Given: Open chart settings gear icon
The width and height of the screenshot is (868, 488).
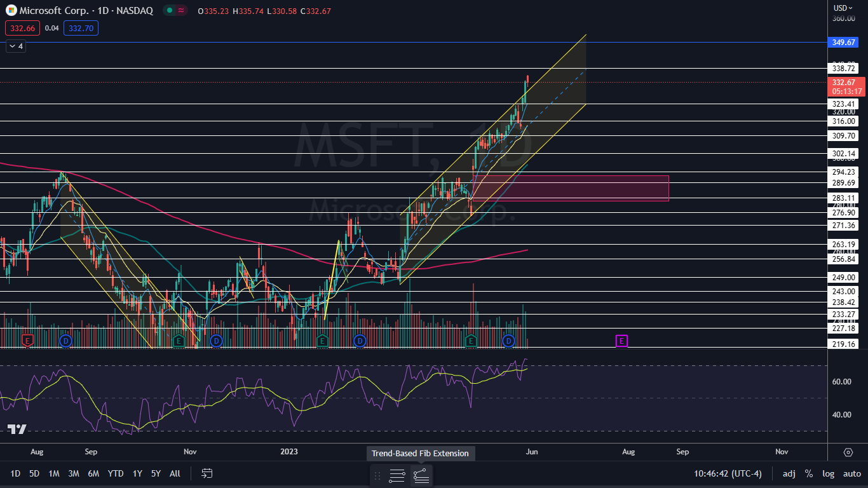Looking at the screenshot, I should (x=848, y=452).
